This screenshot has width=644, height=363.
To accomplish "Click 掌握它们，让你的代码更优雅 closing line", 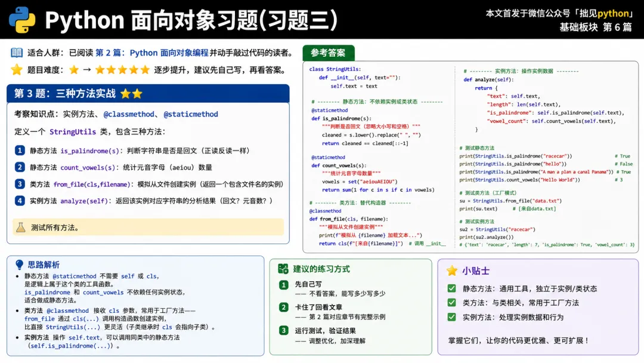I will [x=519, y=340].
